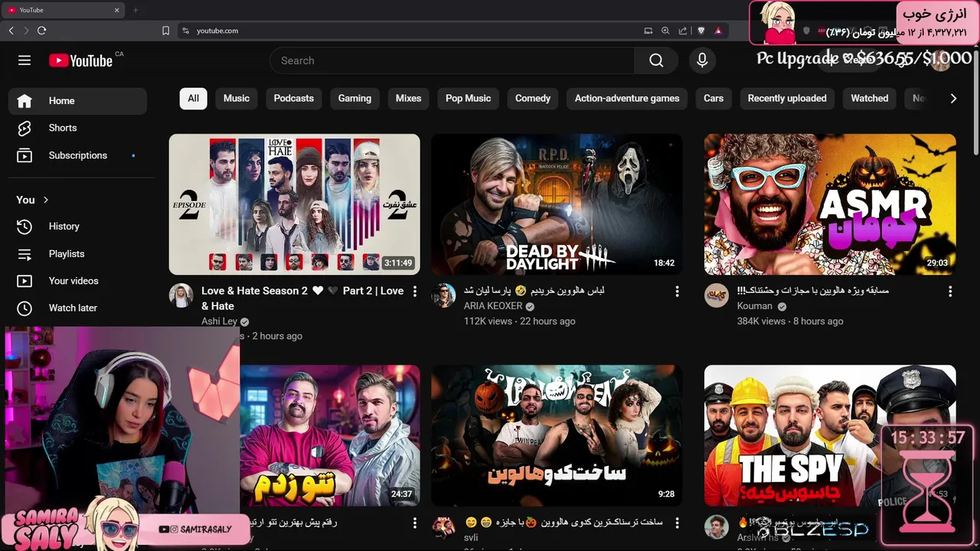Expand the You section chevron

click(46, 200)
